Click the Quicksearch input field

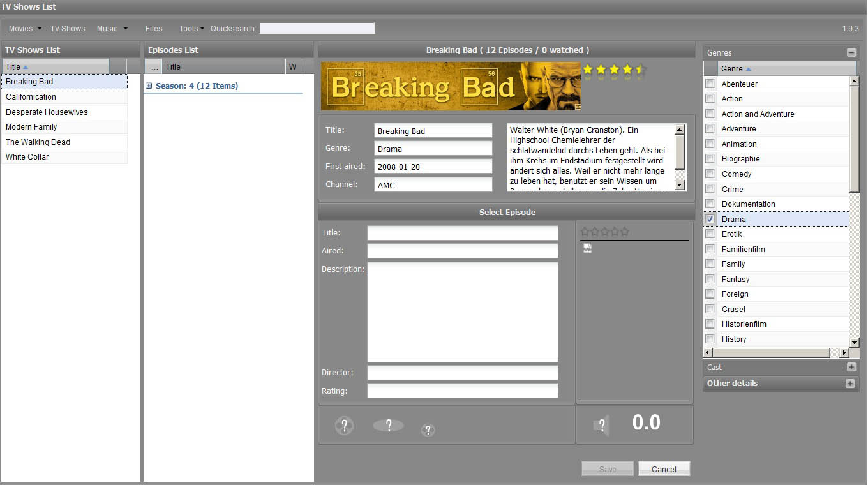[x=318, y=28]
